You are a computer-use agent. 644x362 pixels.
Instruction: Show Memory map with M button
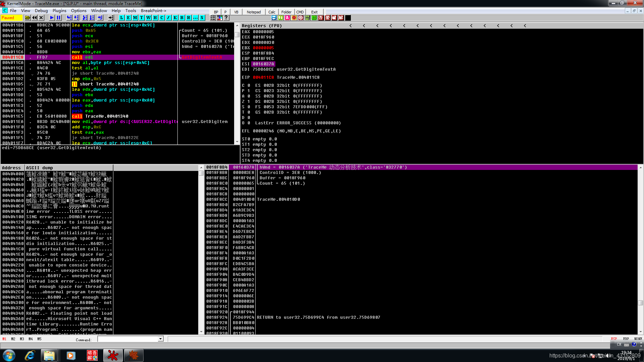click(135, 18)
